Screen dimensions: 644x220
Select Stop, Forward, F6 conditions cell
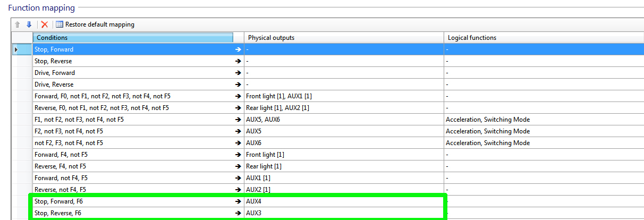tap(138, 201)
